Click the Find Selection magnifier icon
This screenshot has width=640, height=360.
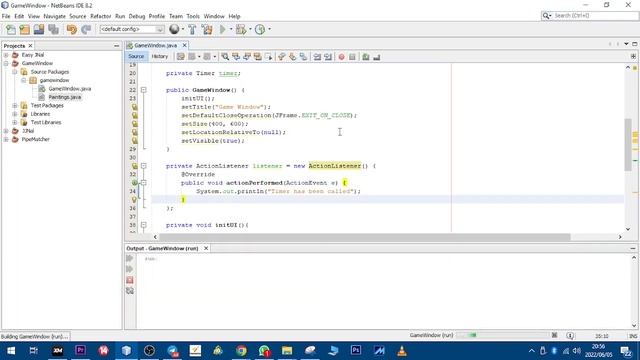pyautogui.click(x=225, y=57)
